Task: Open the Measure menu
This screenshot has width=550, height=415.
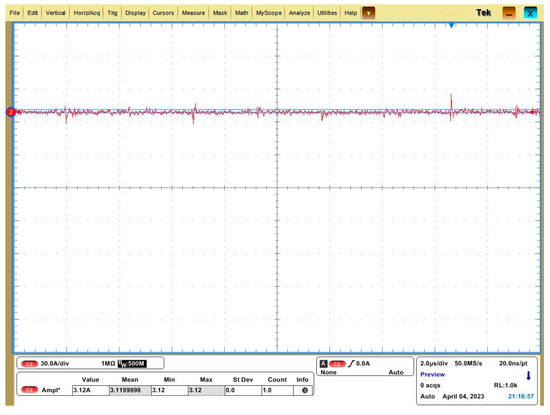Action: (x=193, y=13)
